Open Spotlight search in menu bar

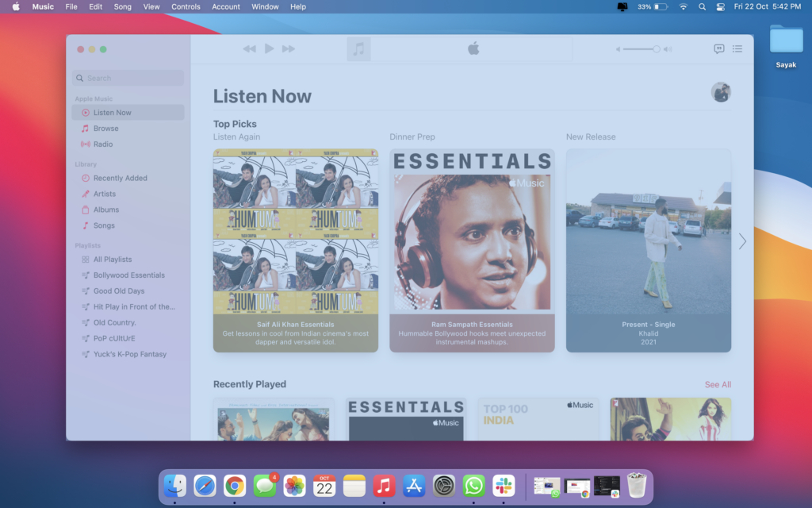[x=702, y=6]
